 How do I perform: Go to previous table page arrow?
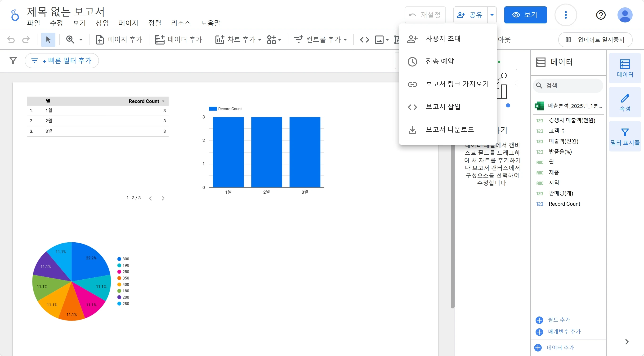[x=150, y=198]
